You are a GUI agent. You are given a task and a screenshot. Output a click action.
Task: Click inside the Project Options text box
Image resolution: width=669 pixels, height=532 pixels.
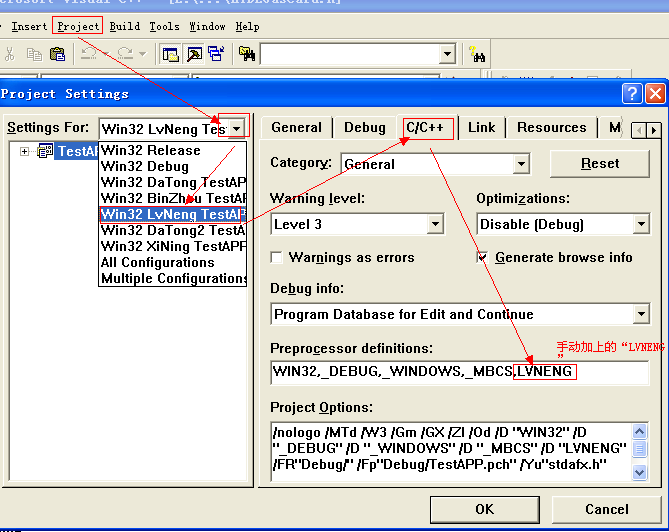coord(451,451)
